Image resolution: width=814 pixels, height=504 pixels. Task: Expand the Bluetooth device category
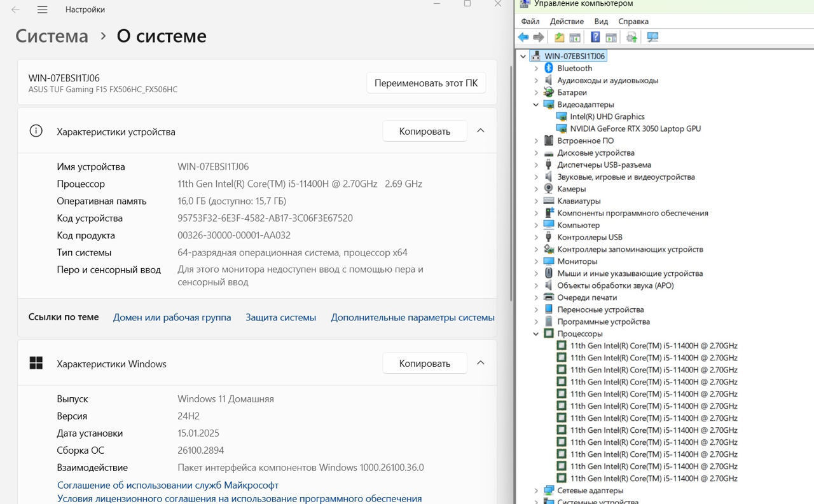[536, 68]
